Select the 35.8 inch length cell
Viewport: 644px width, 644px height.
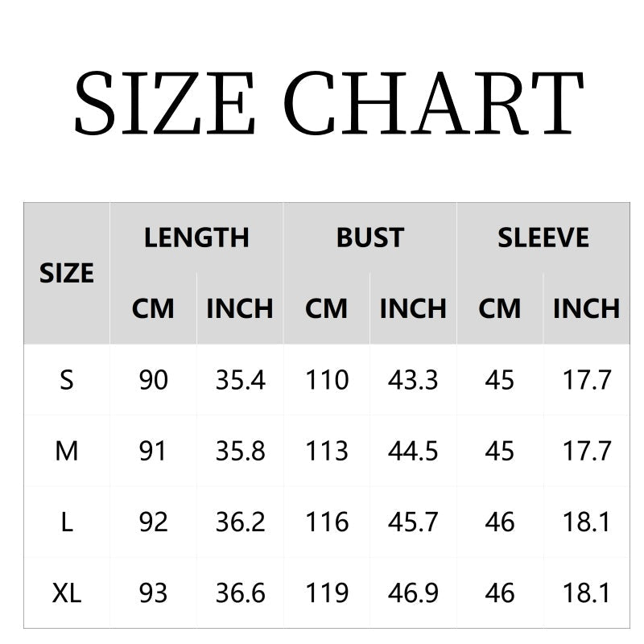tap(240, 451)
